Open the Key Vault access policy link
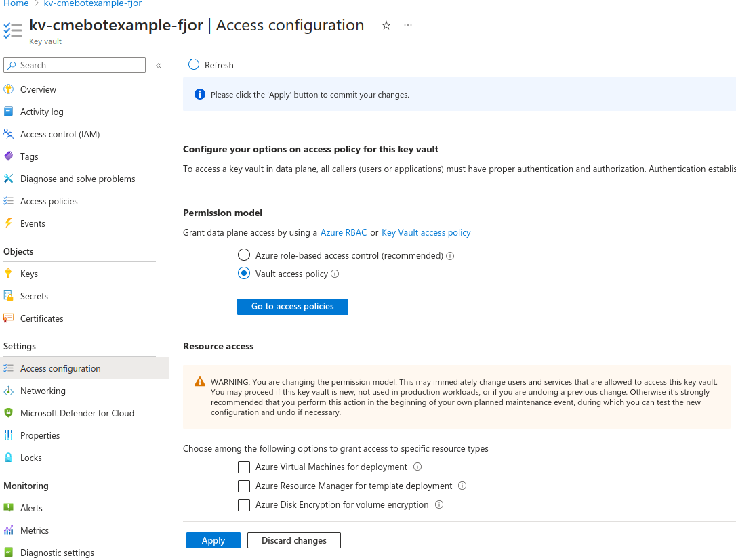736x560 pixels. 426,233
